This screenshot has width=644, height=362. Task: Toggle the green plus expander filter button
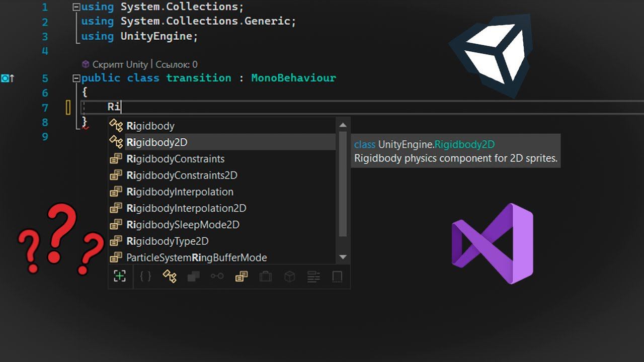120,276
